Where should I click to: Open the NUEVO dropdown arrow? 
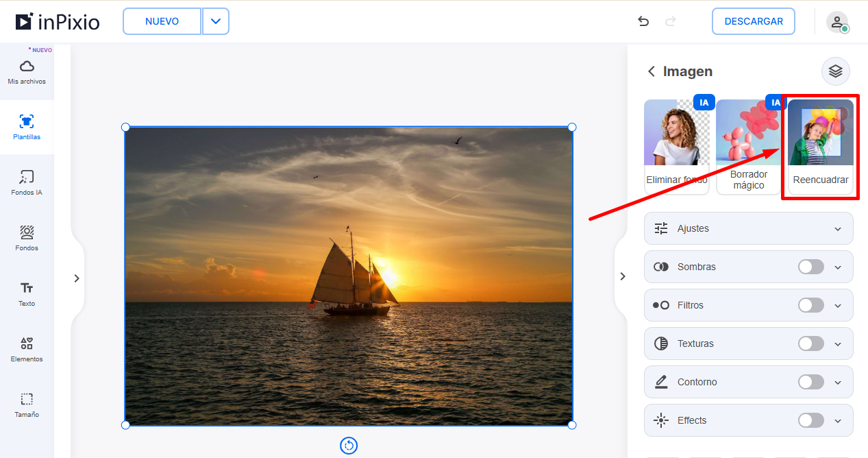[216, 21]
